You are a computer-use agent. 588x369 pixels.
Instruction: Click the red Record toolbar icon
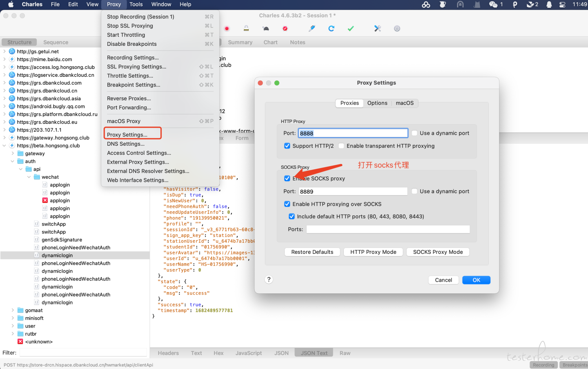click(x=227, y=29)
